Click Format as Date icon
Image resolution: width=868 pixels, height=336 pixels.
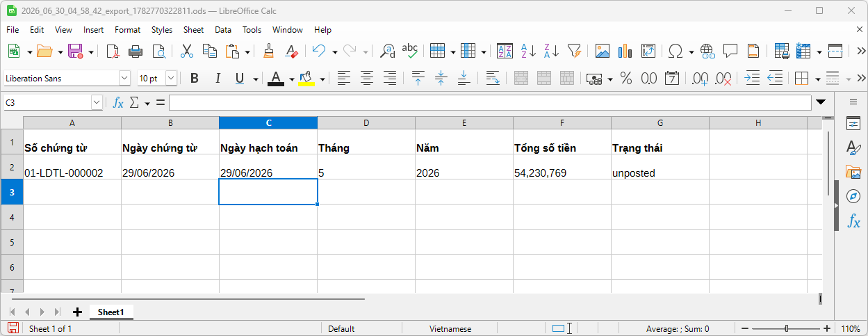672,79
